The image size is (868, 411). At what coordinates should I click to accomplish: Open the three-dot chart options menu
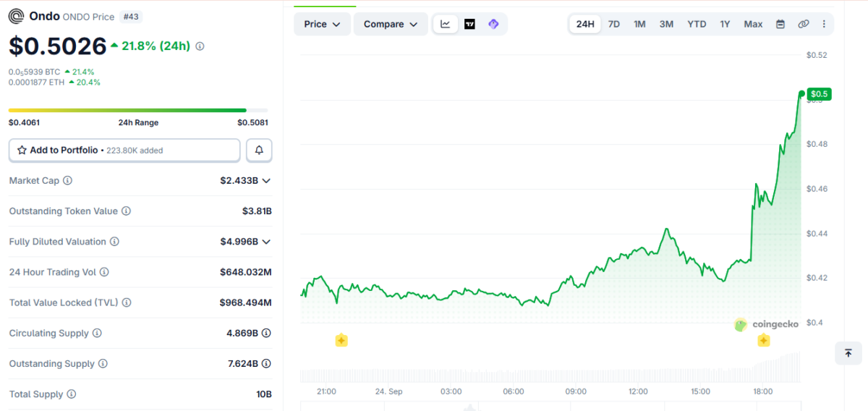point(824,24)
